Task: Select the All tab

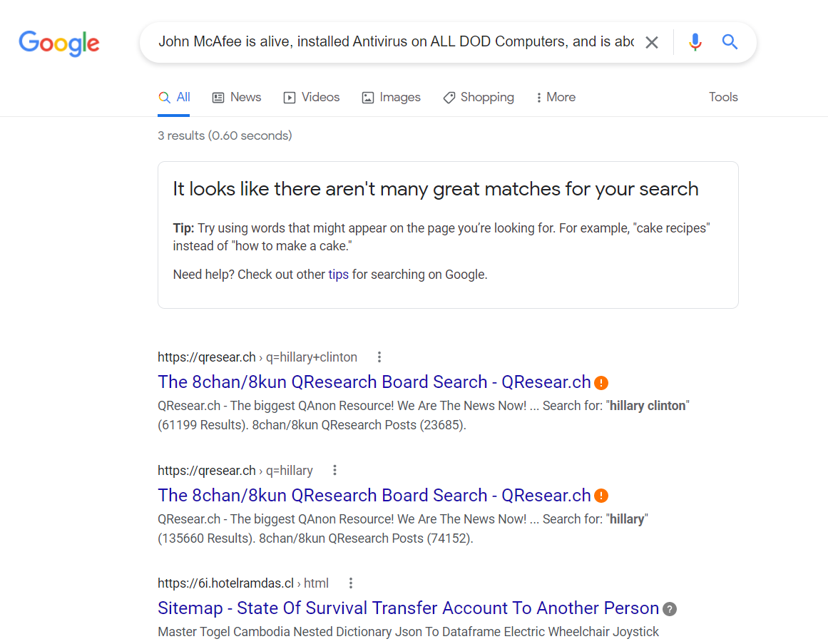Action: pos(174,97)
